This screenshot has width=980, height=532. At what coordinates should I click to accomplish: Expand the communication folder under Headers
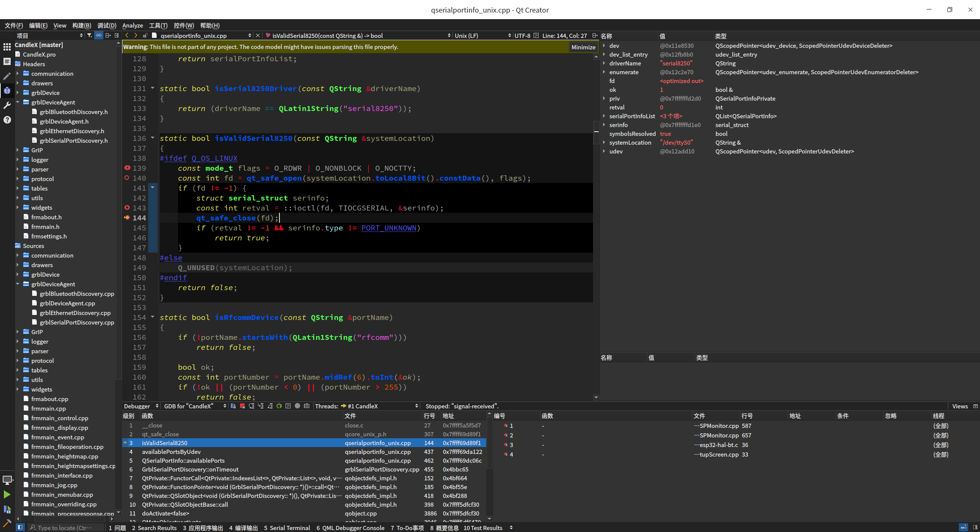tap(18, 73)
